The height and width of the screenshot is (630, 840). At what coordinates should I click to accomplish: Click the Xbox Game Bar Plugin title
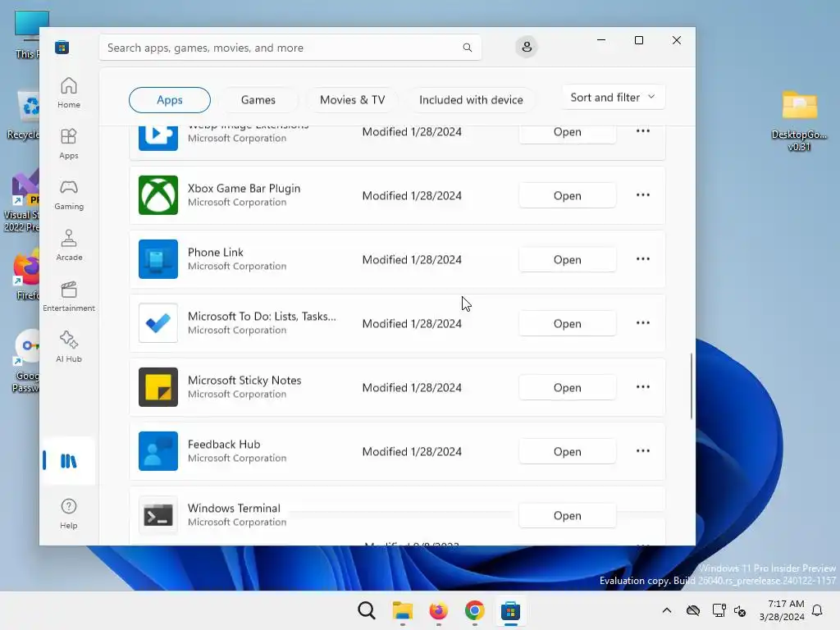point(244,189)
